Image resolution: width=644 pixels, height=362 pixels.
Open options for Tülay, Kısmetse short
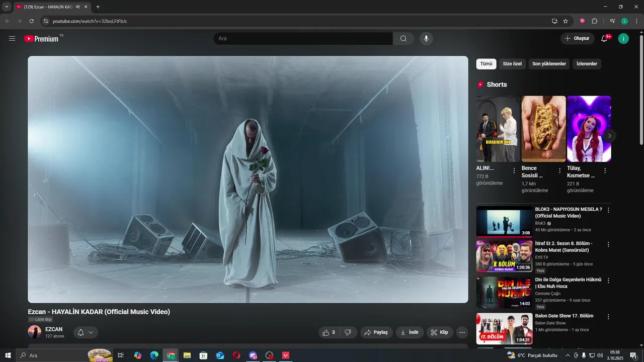click(x=605, y=171)
